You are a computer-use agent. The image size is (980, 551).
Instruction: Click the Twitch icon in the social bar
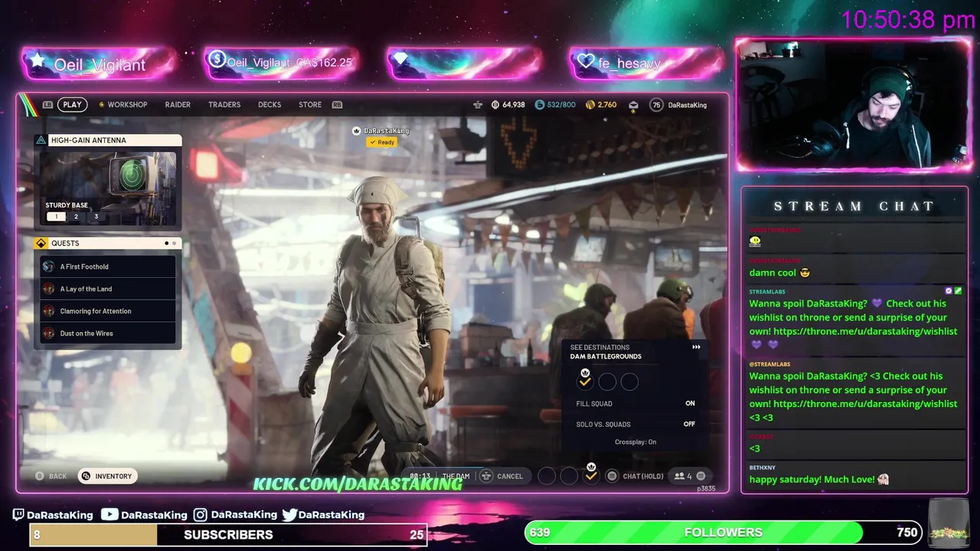pyautogui.click(x=19, y=515)
